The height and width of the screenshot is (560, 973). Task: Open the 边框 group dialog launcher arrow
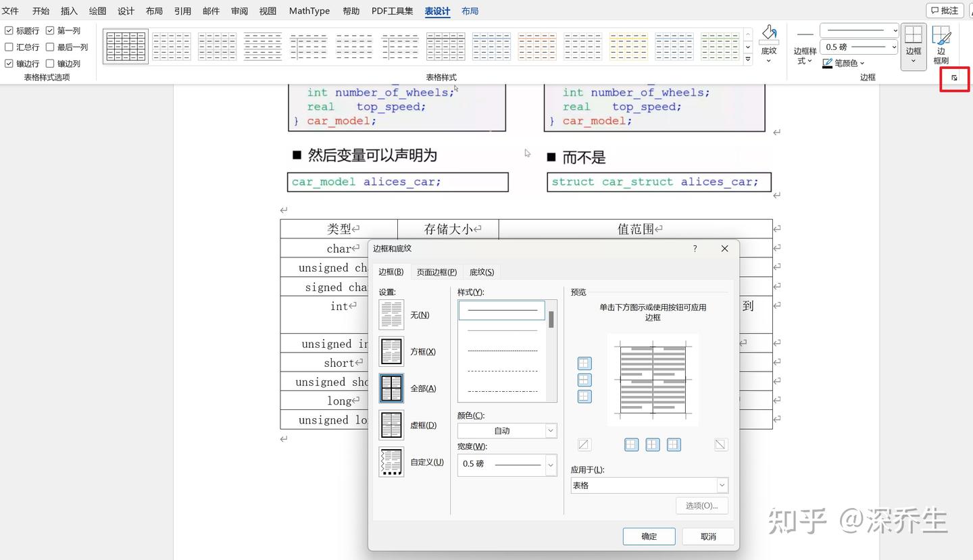coord(954,78)
